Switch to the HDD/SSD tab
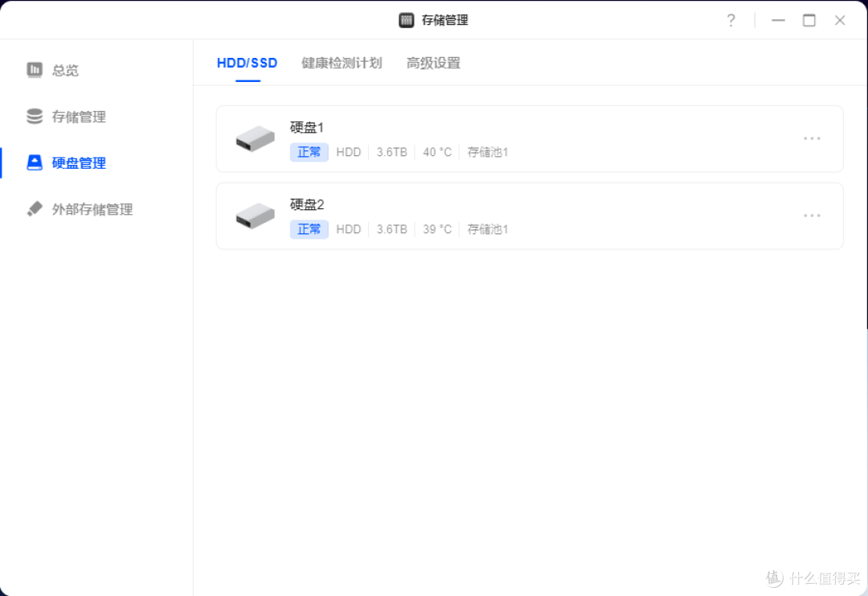Screen dimensions: 868x596 coord(247,64)
